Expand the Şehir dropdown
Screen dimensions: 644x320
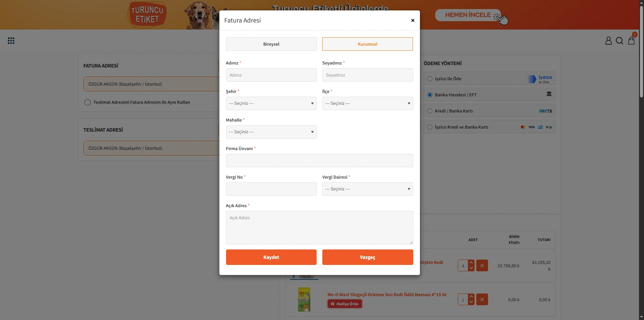(x=271, y=103)
